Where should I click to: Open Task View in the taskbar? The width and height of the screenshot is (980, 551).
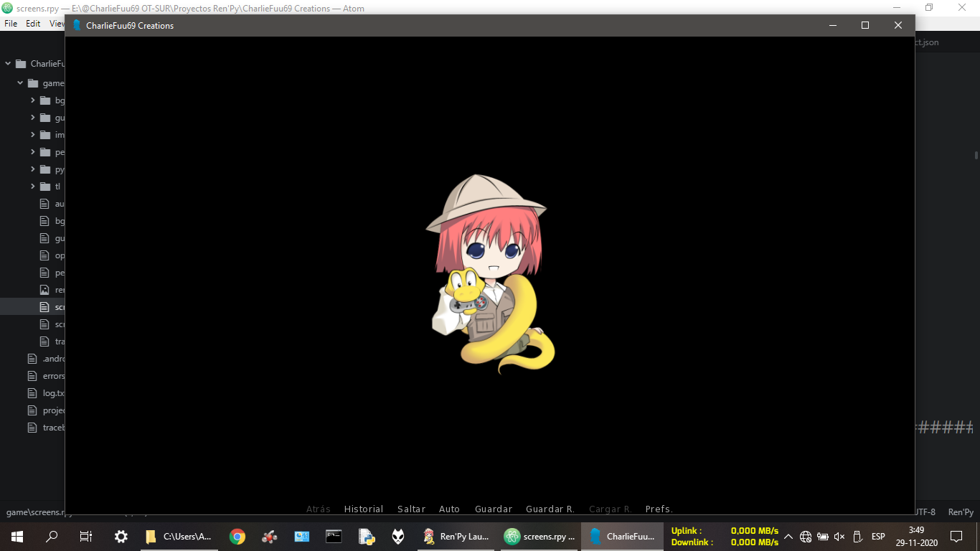pyautogui.click(x=85, y=536)
